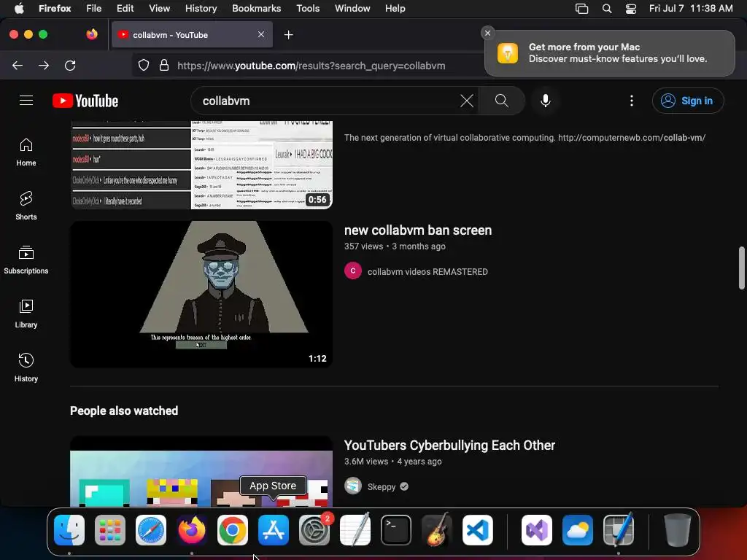Screen dimensions: 747x560
Task: Open Shorts in the sidebar
Action: 26,206
